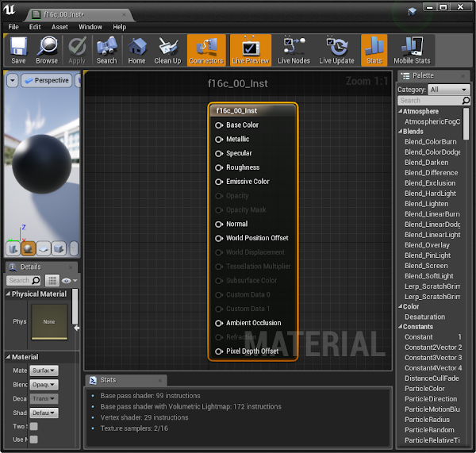Open the Blend Mode Opaque dropdown
Viewport: 476px width, 453px height.
point(44,385)
